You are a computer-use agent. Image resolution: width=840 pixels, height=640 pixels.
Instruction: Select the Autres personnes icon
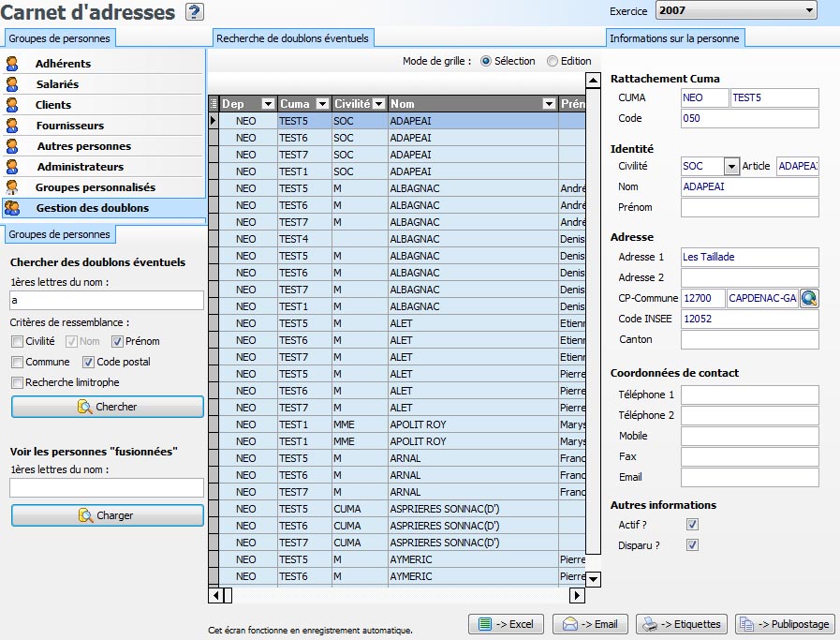click(x=12, y=146)
